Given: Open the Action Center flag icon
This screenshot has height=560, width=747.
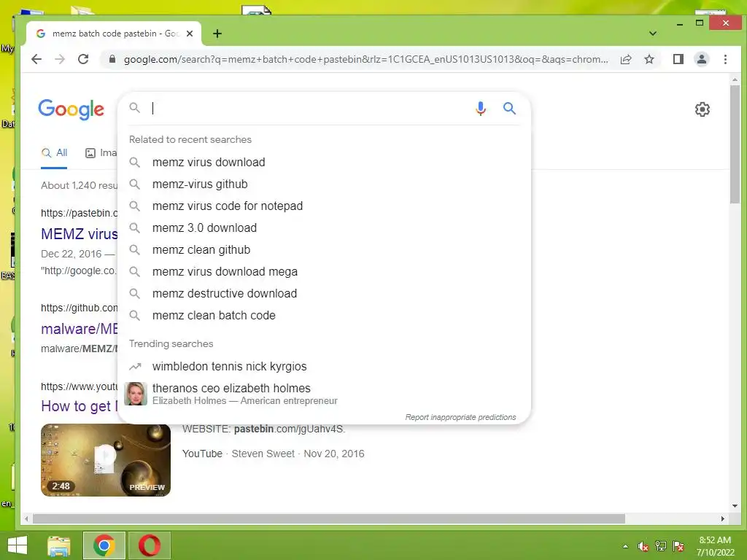Looking at the screenshot, I should (678, 546).
